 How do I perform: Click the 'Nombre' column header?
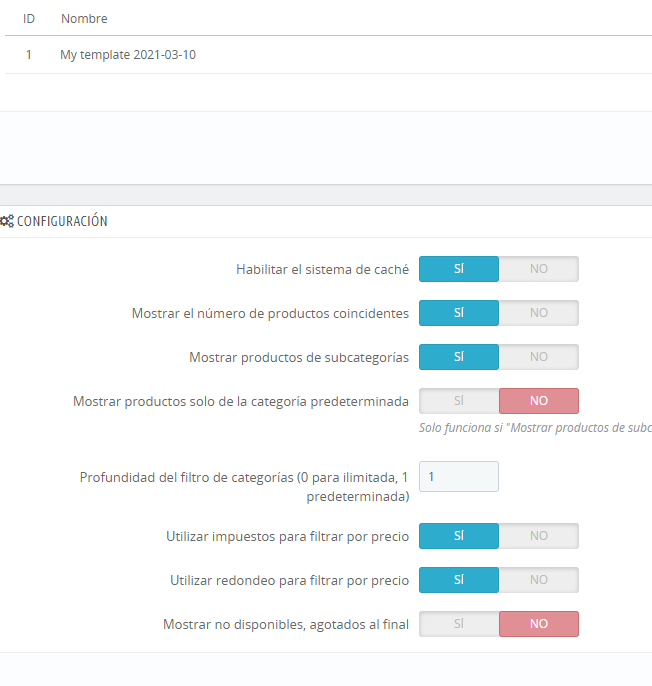pos(84,18)
